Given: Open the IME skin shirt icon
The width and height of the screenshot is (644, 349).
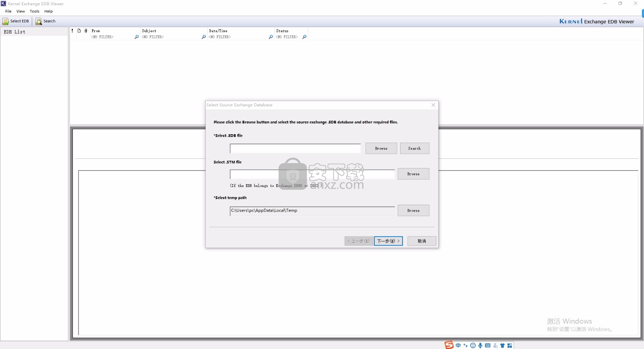Looking at the screenshot, I should click(x=502, y=345).
